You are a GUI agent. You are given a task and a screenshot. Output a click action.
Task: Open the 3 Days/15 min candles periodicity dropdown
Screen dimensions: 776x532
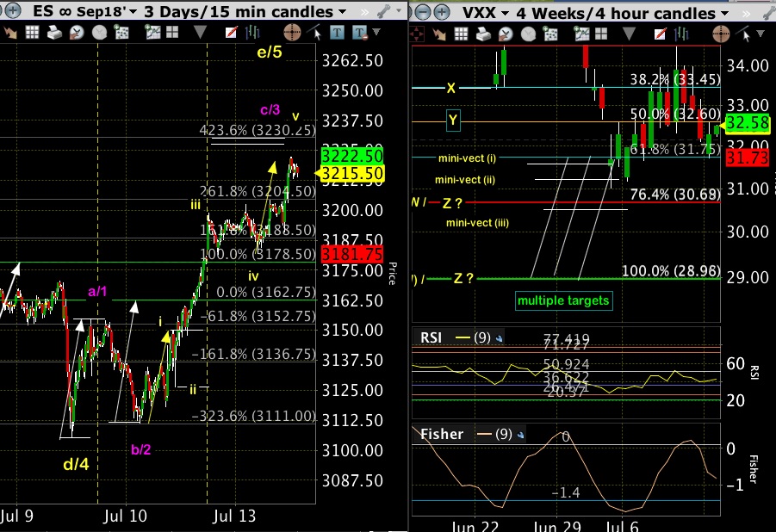[340, 10]
